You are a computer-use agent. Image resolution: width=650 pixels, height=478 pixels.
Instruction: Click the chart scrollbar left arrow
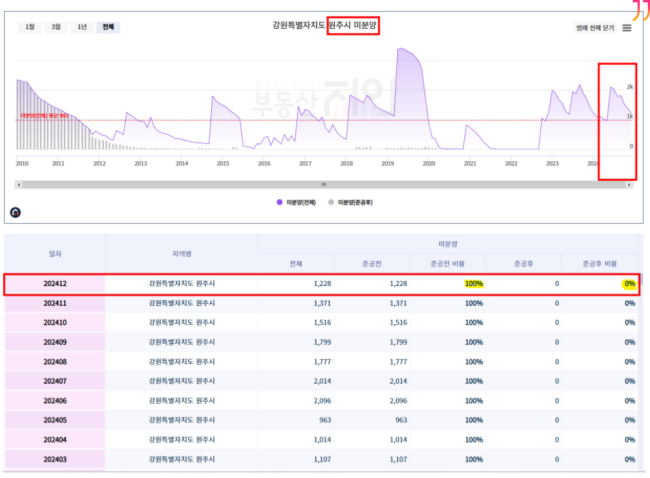19,184
